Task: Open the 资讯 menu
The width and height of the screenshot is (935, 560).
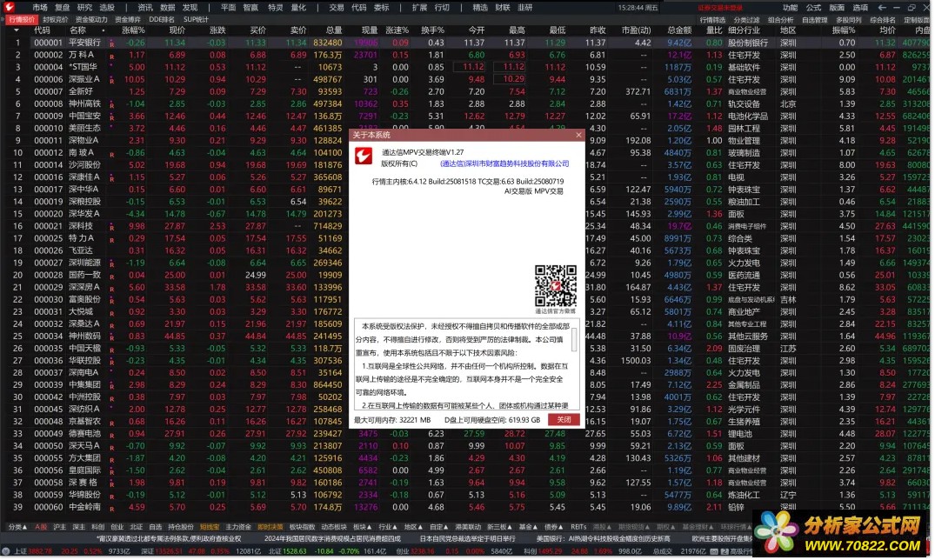Action: coord(145,8)
